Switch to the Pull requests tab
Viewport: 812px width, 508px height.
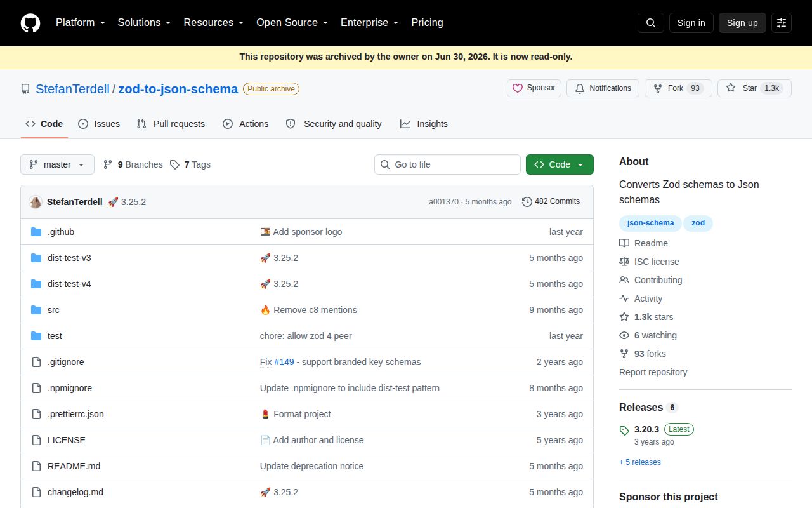(171, 124)
